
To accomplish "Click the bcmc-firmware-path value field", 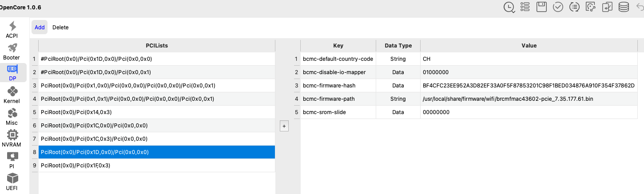I will tap(529, 99).
